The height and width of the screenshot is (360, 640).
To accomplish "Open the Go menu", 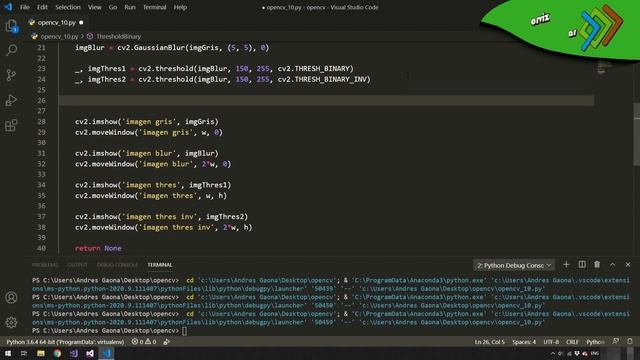I will pyautogui.click(x=113, y=7).
